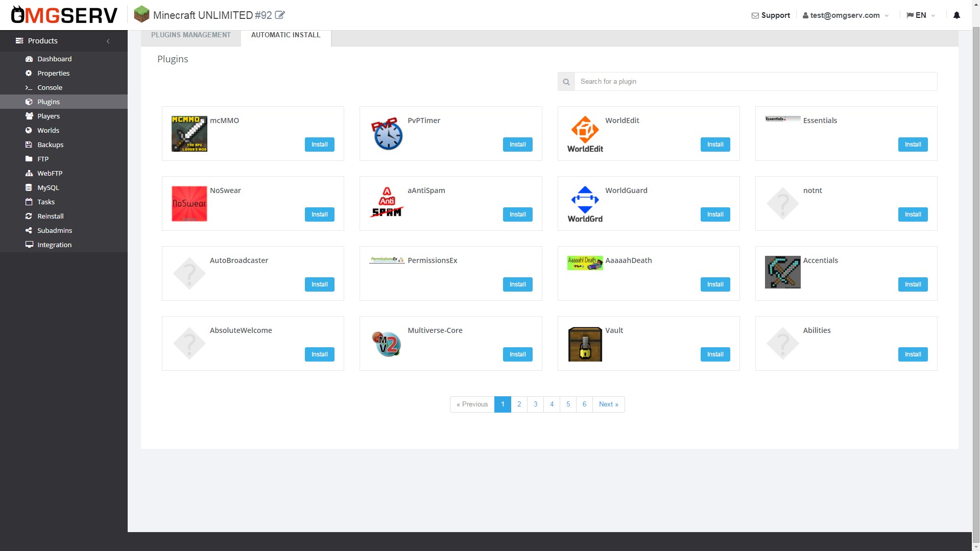Install the aAntiSpam plugin

517,214
